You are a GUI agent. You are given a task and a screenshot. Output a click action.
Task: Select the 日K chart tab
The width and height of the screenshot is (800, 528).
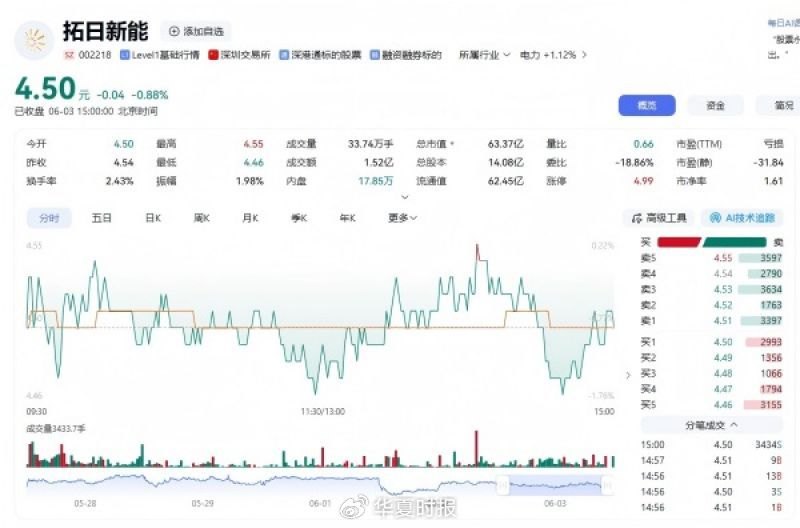click(153, 218)
